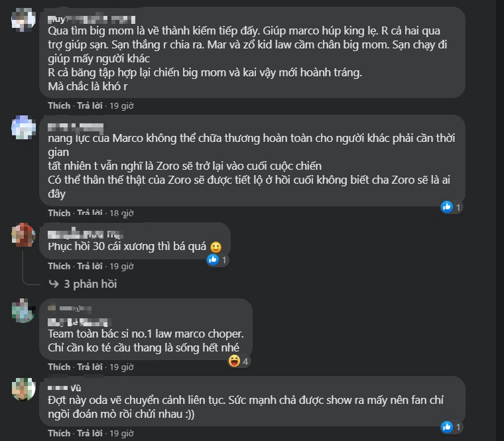Open first commenter's profile avatar
504x441 pixels.
point(23,19)
